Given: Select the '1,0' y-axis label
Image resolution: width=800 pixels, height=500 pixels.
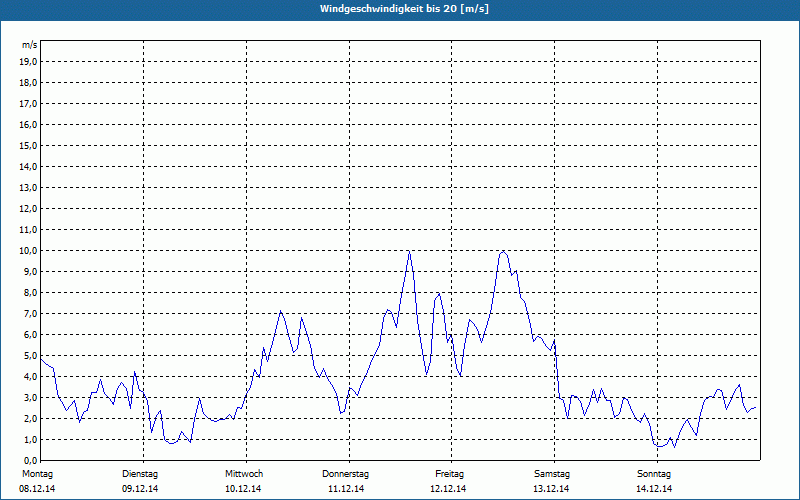Looking at the screenshot, I should pos(30,439).
